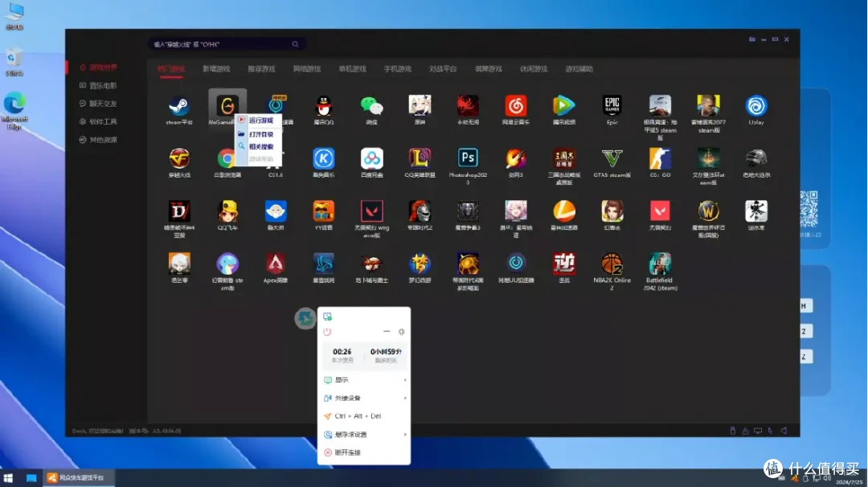Open the Photoshop 2020 icon
Screen dimensions: 868x487
tap(468, 159)
